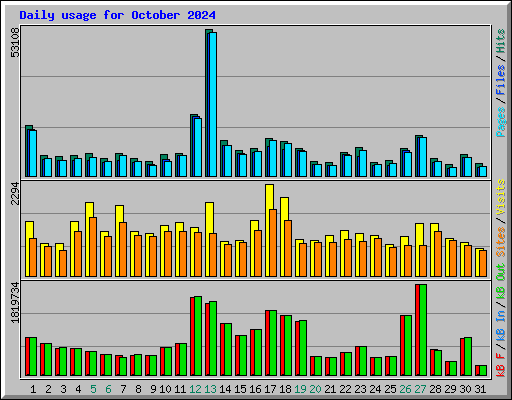Click the tallest cyan pages bar on day 13

(x=213, y=104)
